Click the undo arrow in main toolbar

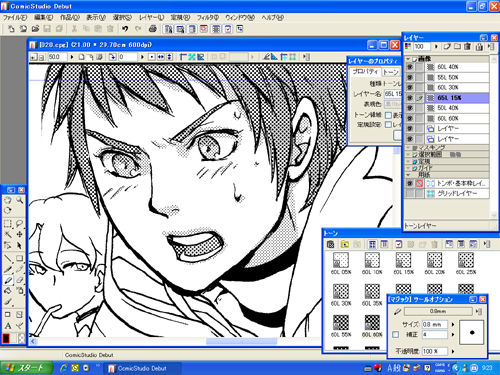point(125,29)
